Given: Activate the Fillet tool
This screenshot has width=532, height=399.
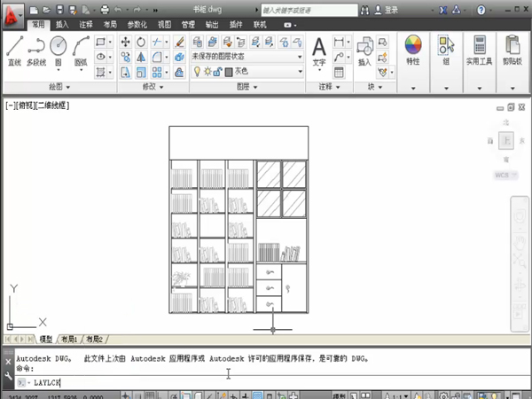Looking at the screenshot, I should (x=157, y=57).
